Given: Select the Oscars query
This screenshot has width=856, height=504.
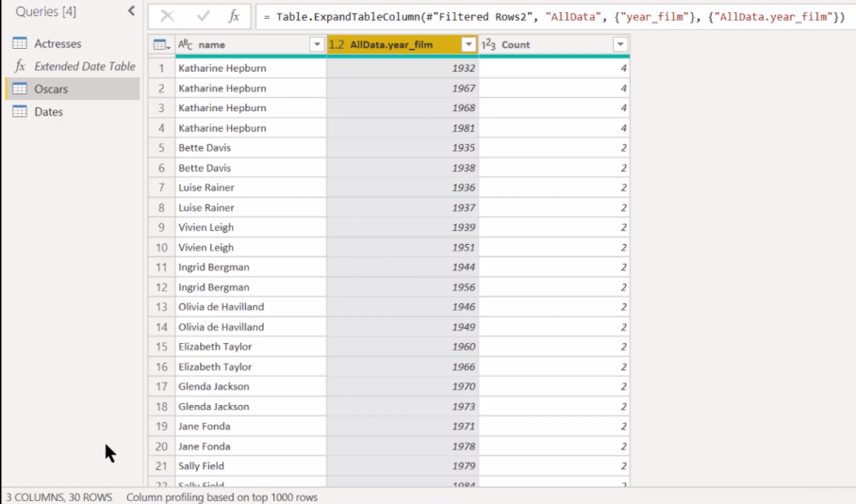Looking at the screenshot, I should 73,89.
